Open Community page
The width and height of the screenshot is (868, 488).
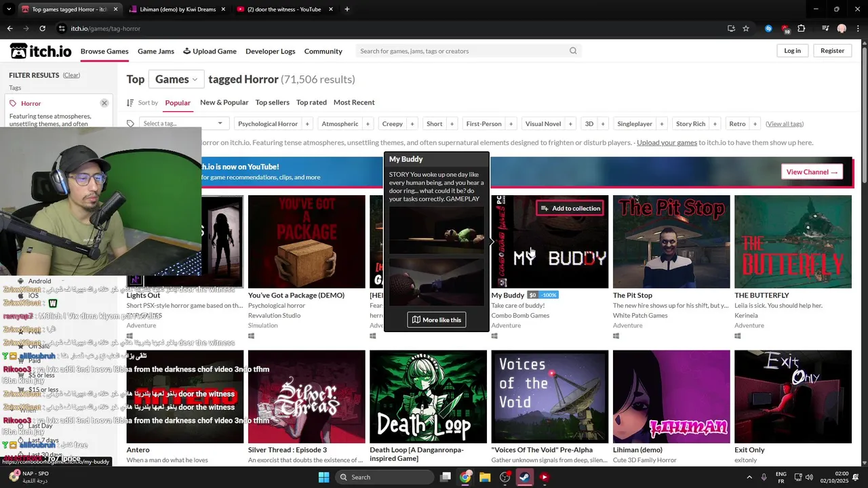tap(323, 51)
